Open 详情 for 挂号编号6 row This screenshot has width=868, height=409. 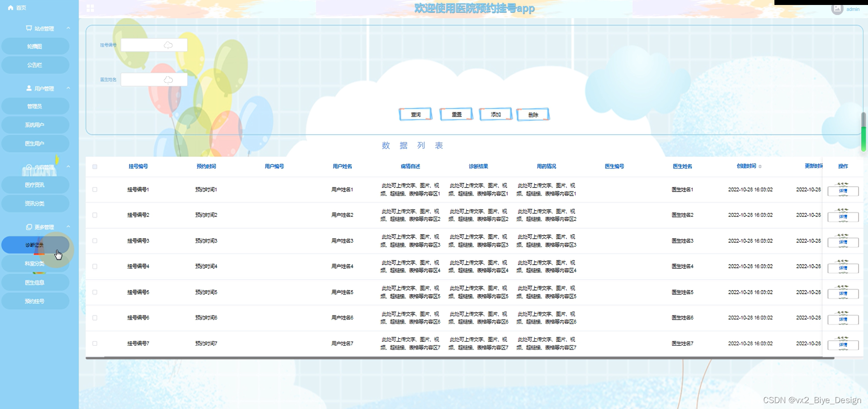pyautogui.click(x=843, y=320)
